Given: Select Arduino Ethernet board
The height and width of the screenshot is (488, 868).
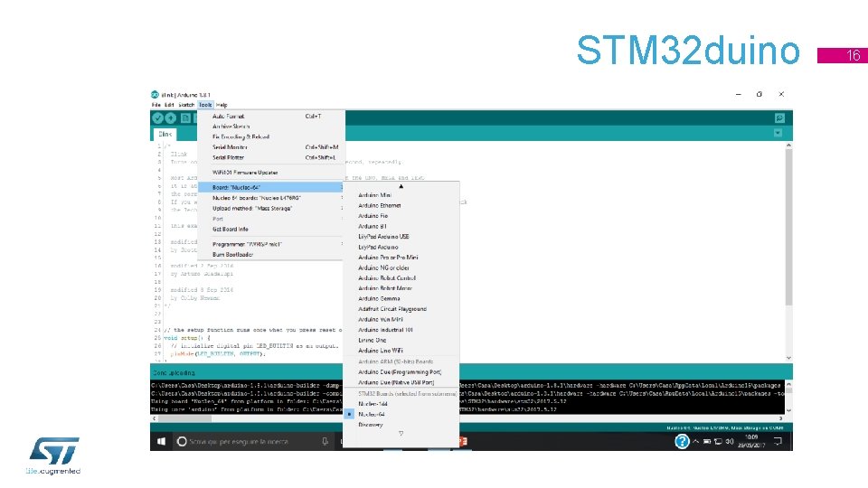Looking at the screenshot, I should pos(401,205).
